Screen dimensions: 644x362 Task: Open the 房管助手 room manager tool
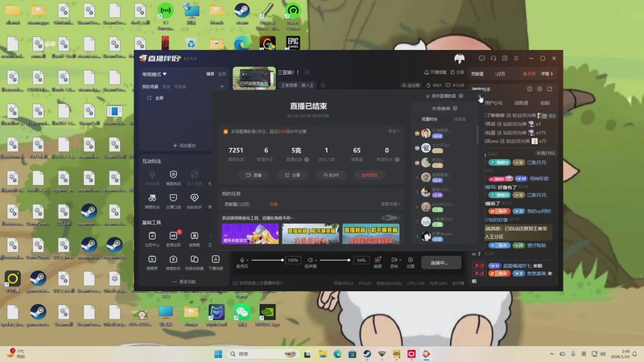(173, 262)
